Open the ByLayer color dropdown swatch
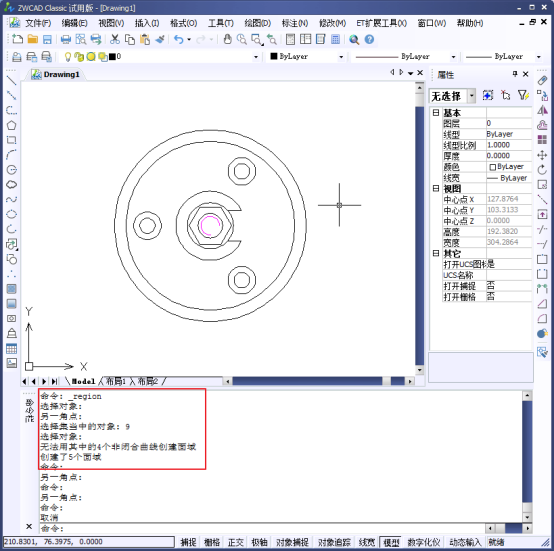Screen dimensions: 554x551 point(307,57)
